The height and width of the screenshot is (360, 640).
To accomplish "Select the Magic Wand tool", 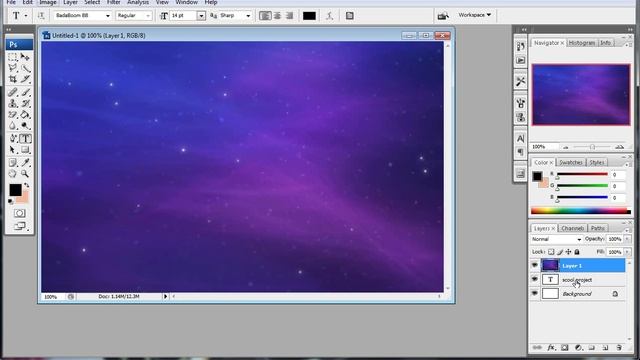I will 25,68.
